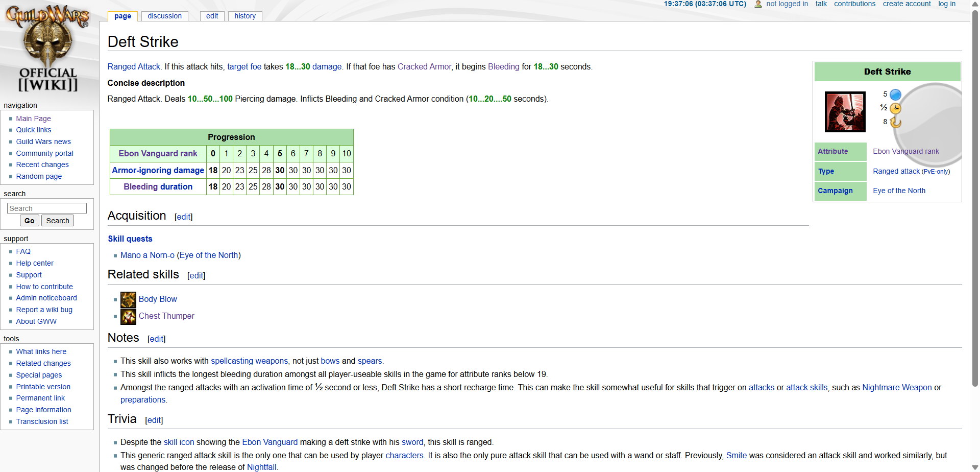Select the page tab
The height and width of the screenshot is (472, 980).
click(122, 16)
